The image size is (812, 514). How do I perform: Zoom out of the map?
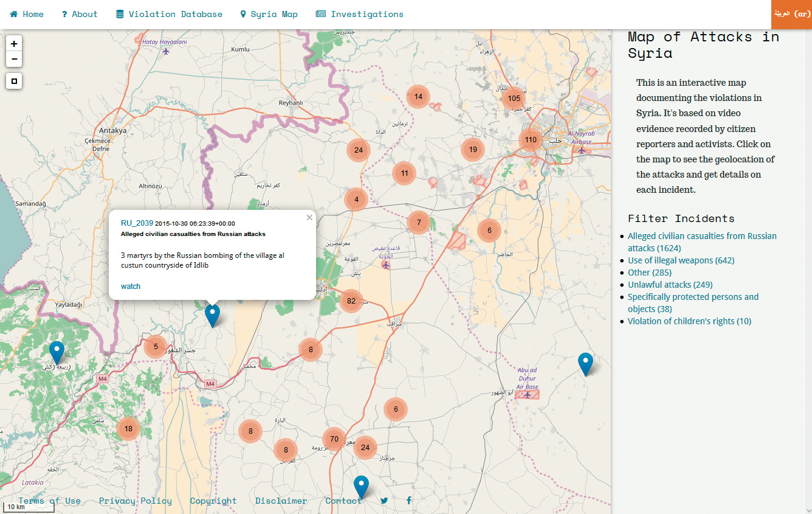(14, 60)
